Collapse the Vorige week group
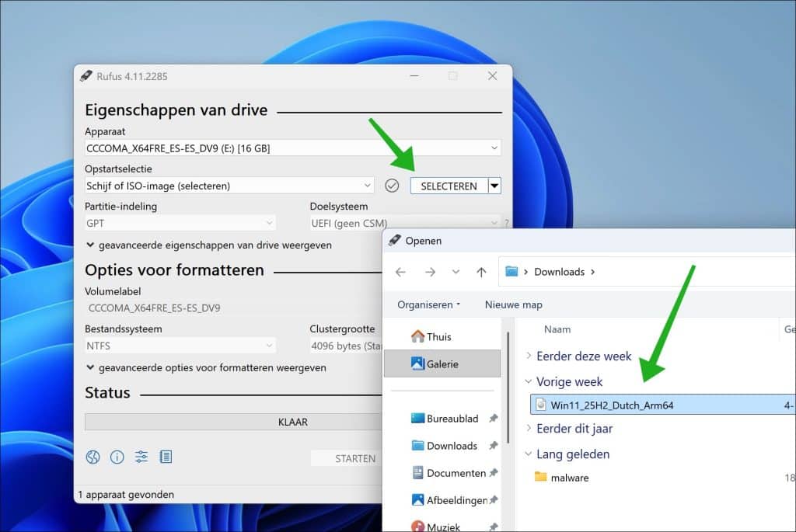The width and height of the screenshot is (796, 532). [x=529, y=382]
